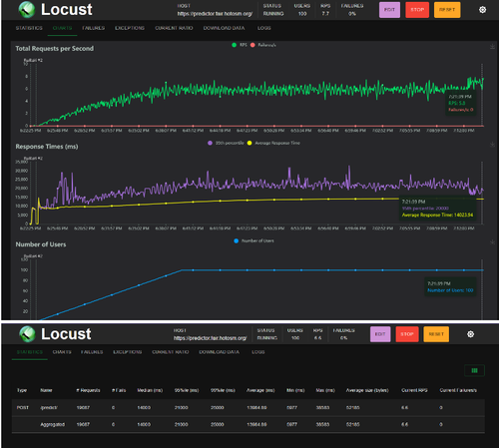Click the purple Edit button in top header
The height and width of the screenshot is (448, 499).
[389, 10]
